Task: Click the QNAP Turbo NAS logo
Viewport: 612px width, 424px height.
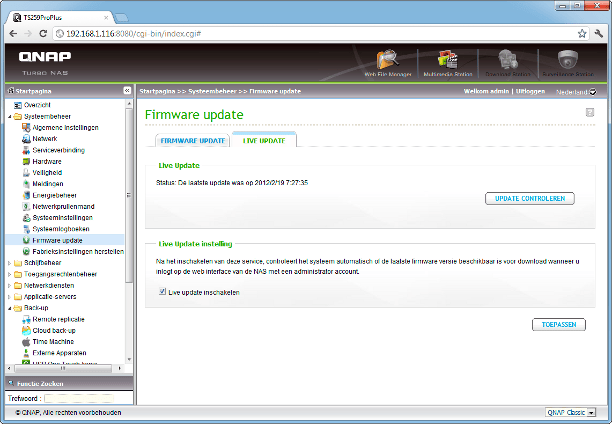Action: (45, 62)
